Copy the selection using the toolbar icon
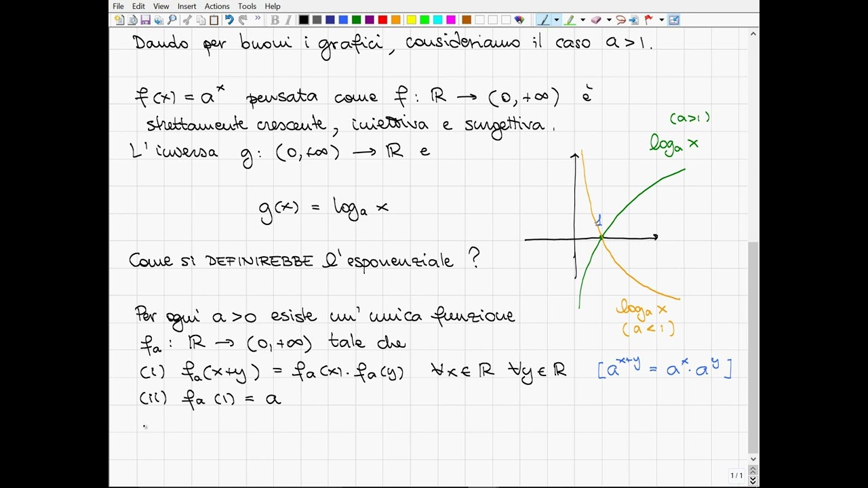 coord(201,20)
